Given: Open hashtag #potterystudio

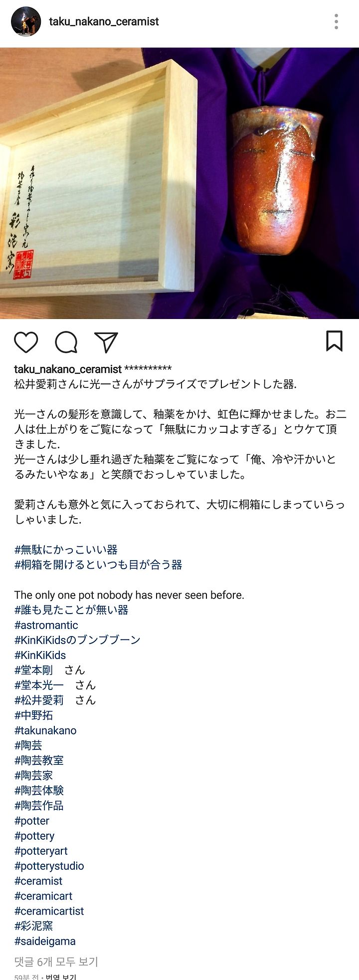Looking at the screenshot, I should pos(49,866).
